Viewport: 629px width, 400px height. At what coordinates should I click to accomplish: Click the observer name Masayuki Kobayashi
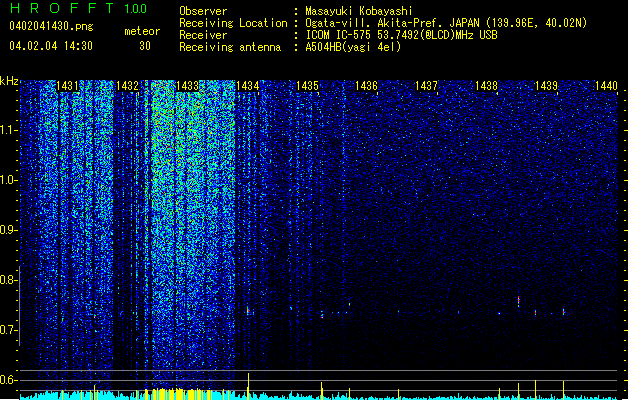[x=359, y=11]
